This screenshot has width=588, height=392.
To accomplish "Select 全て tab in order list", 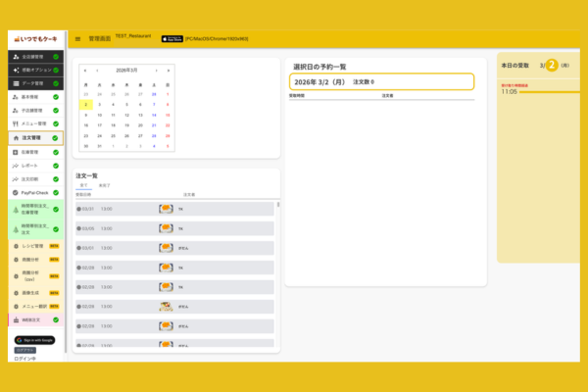I will tap(83, 185).
